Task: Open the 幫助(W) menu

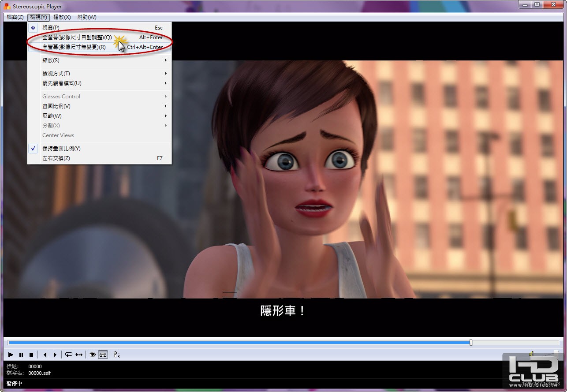Action: click(x=87, y=17)
